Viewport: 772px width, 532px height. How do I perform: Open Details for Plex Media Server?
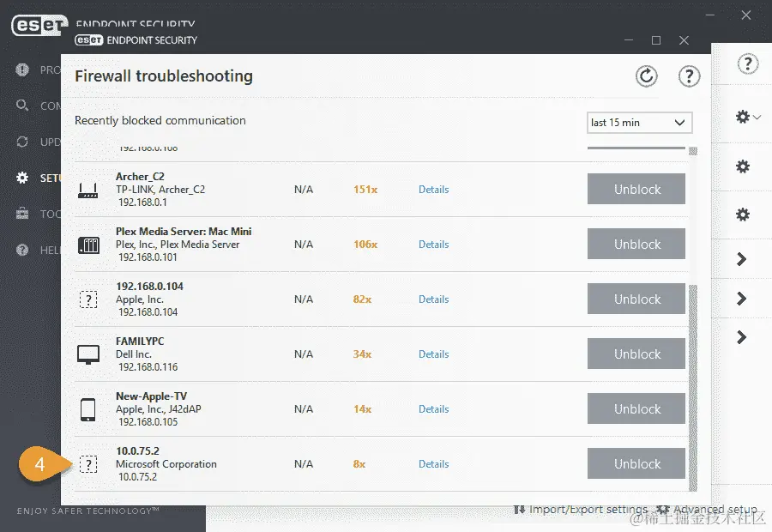pyautogui.click(x=434, y=245)
